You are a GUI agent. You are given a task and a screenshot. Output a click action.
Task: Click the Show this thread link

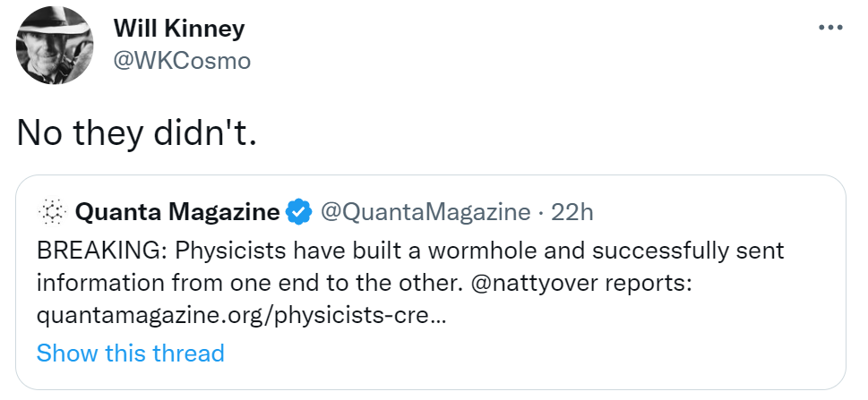point(130,353)
